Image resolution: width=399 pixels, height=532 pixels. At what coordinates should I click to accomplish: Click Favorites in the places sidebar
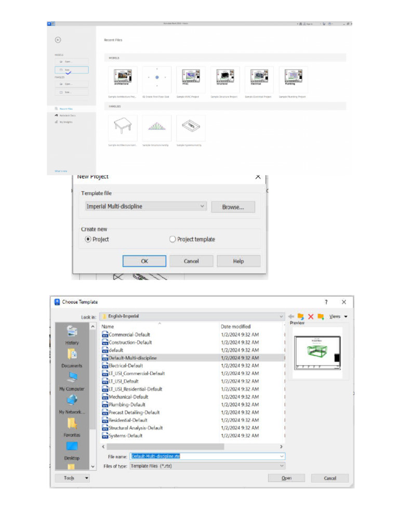(72, 428)
